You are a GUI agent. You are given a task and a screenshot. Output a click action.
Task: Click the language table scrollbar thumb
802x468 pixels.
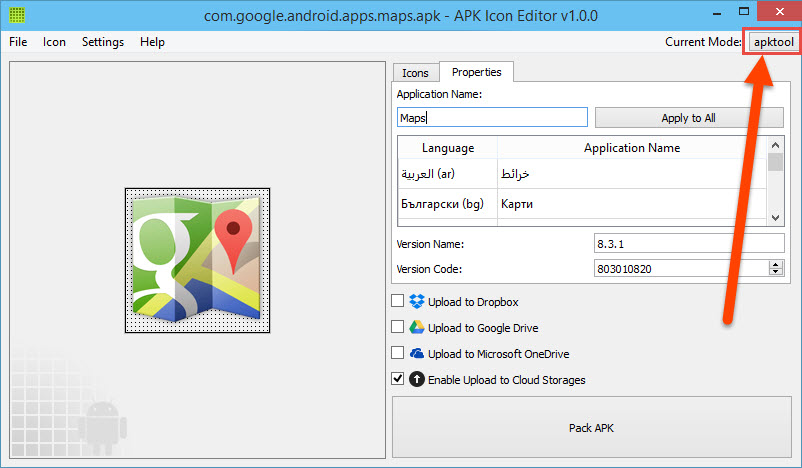pyautogui.click(x=775, y=163)
